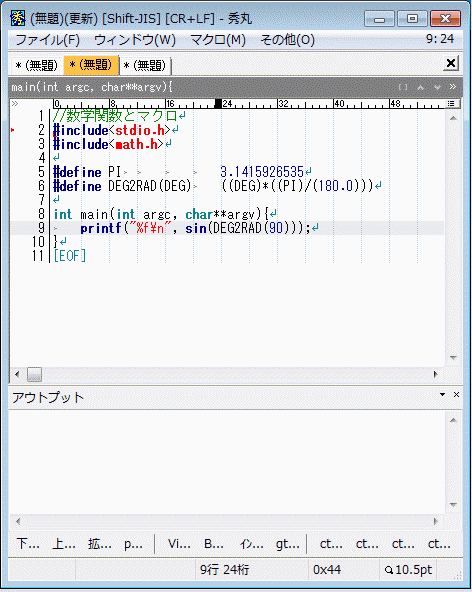This screenshot has width=472, height=592.
Task: Jump to previous function with up arrow icon
Action: pos(420,87)
